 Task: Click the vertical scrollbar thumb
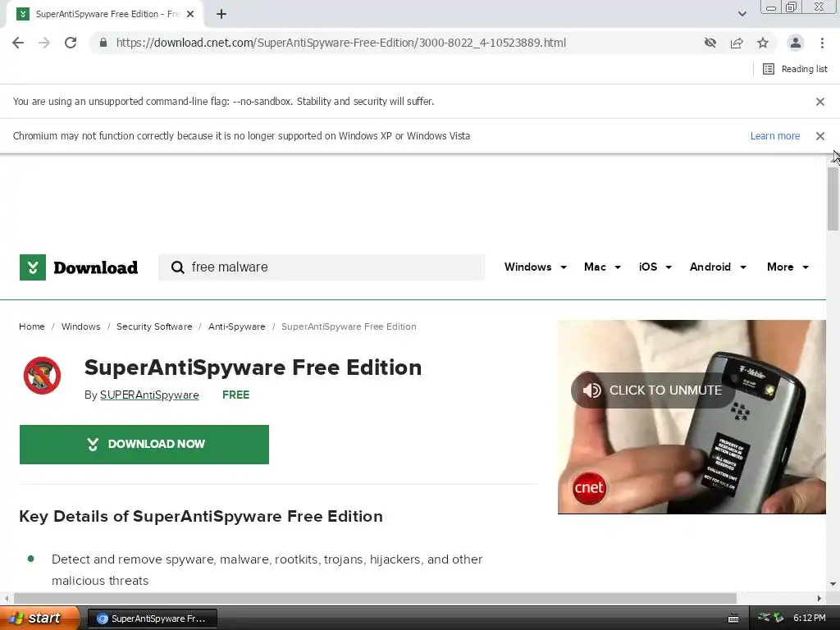(x=833, y=199)
